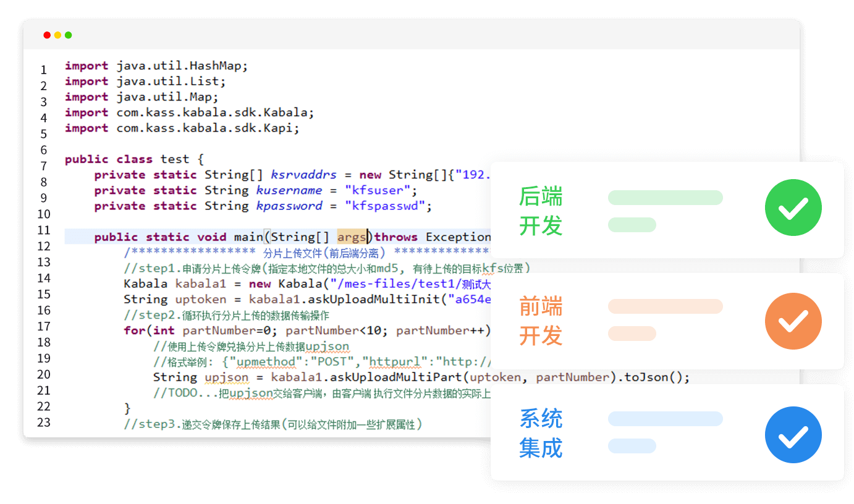This screenshot has width=854, height=504.
Task: Click the class name test on line 6
Action: (175, 159)
